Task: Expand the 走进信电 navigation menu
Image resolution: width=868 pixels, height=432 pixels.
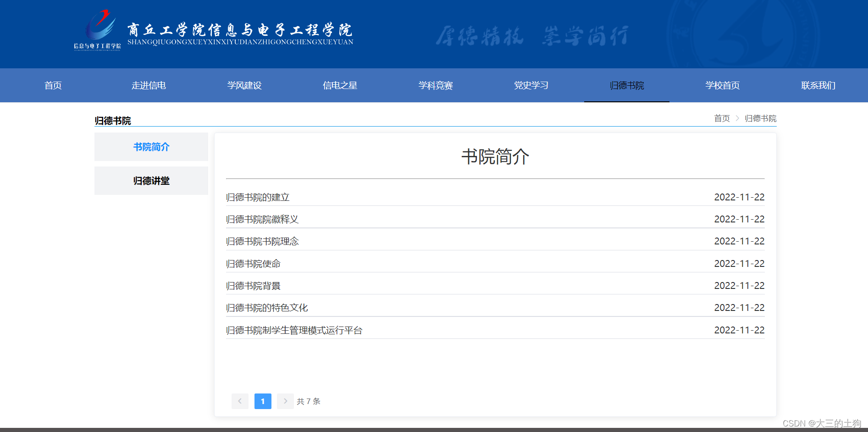Action: click(x=149, y=85)
